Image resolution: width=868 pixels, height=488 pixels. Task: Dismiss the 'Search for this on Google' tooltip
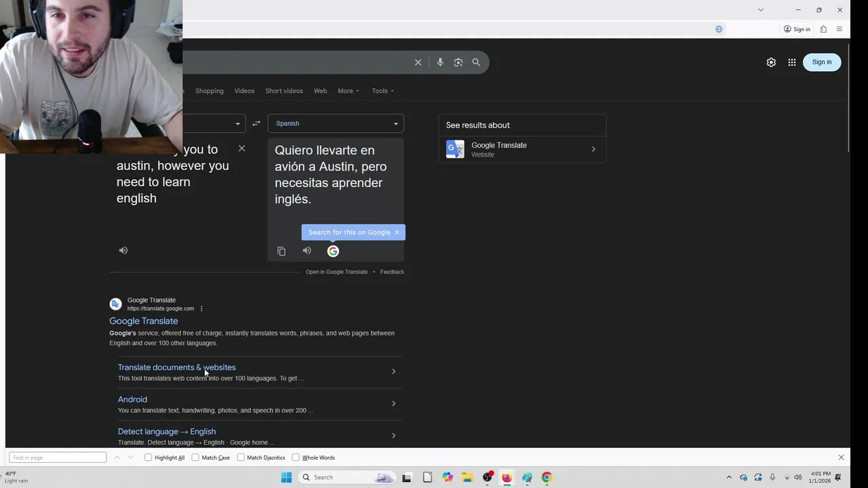tap(397, 232)
